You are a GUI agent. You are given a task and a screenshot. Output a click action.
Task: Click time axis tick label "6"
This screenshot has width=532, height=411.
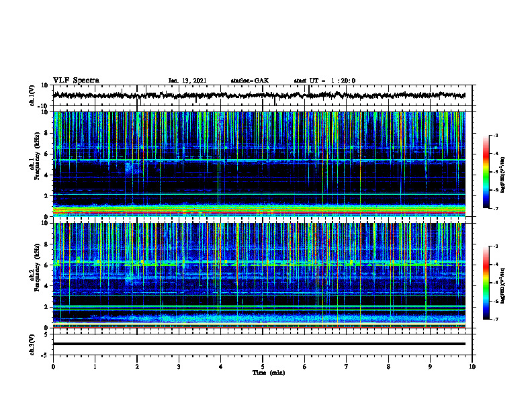tap(305, 367)
